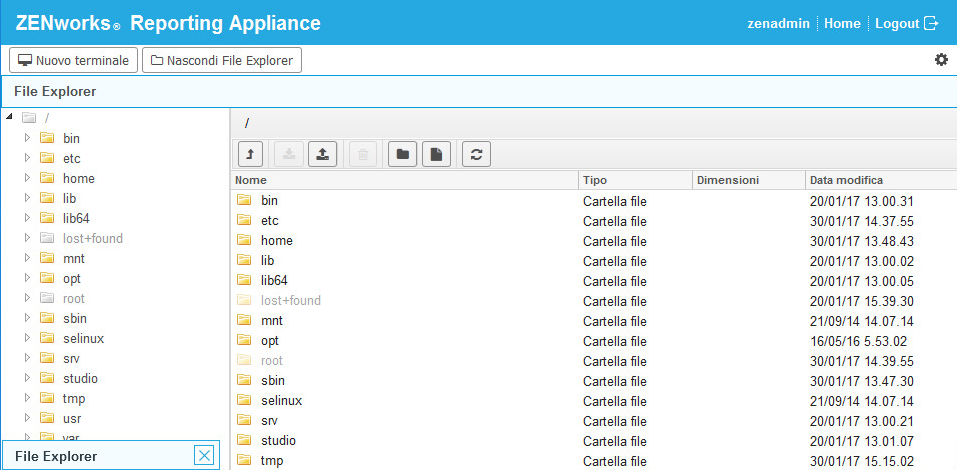Hide File Explorer using Nascondi button
Screen dimensions: 957x470
[222, 60]
